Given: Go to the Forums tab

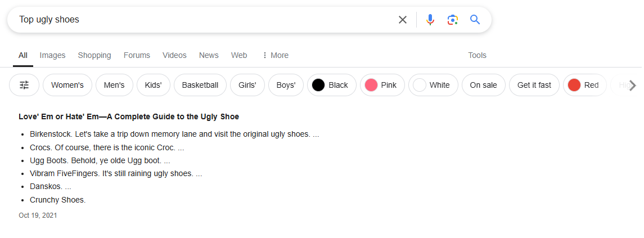Looking at the screenshot, I should pos(137,55).
